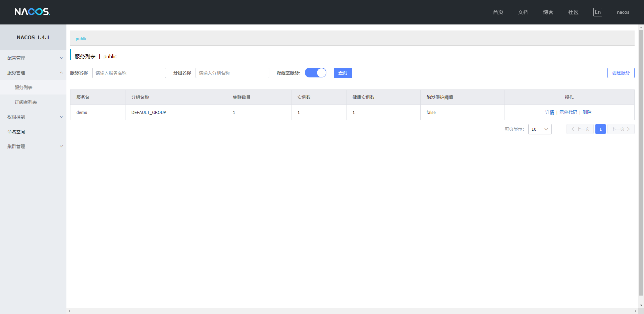Open 博客 in top navigation

[x=548, y=12]
